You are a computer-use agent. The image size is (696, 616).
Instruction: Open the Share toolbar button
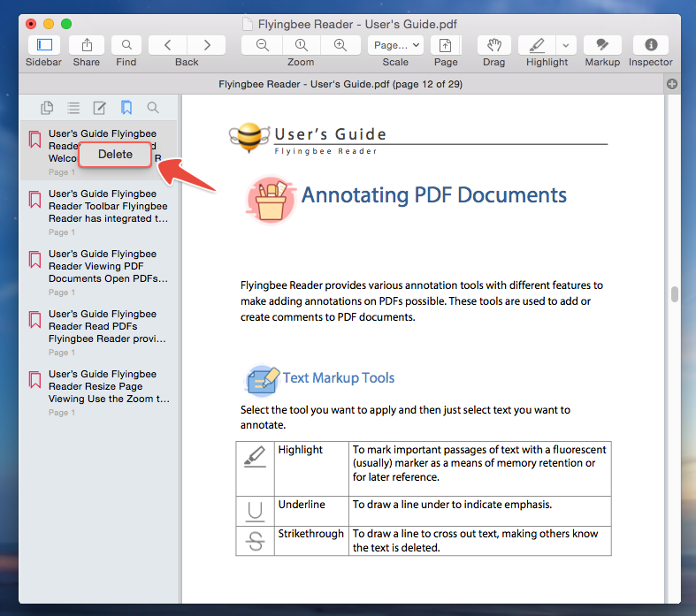(x=87, y=45)
